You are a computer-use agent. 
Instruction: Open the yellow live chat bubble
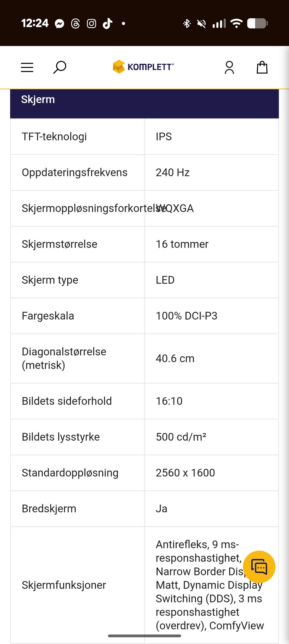[x=259, y=567]
